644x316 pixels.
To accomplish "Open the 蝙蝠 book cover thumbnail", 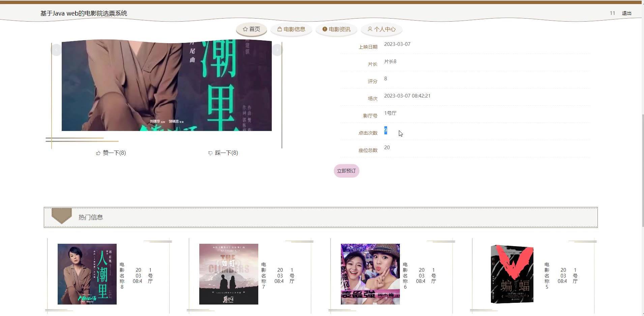I will click(x=512, y=274).
